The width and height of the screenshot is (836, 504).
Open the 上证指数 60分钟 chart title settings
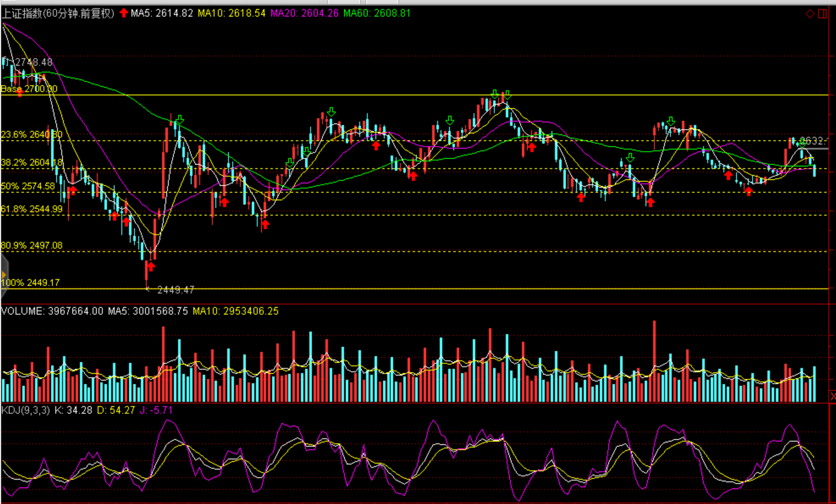[58, 13]
